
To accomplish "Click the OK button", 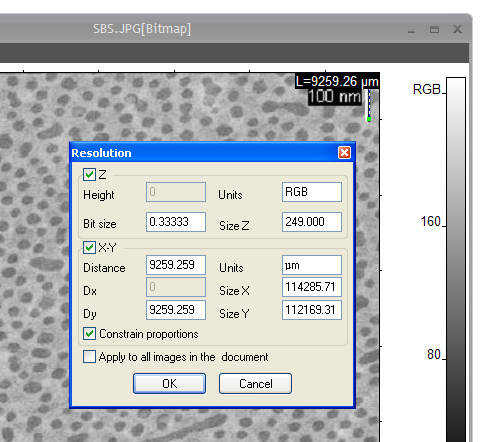I will (x=169, y=383).
